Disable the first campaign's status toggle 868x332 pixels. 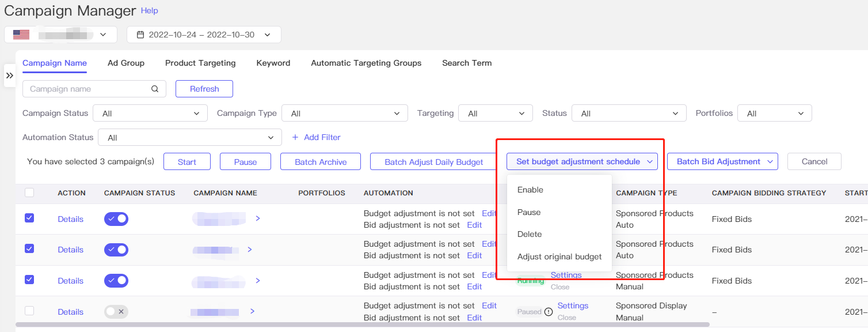116,218
